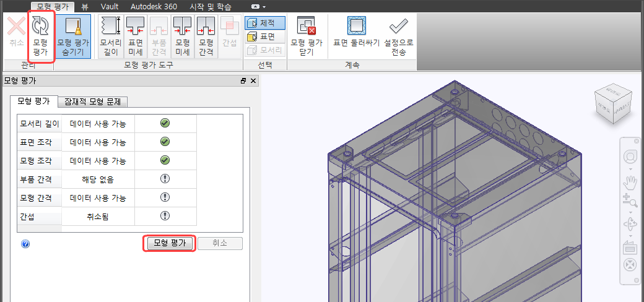Select the Look At tool
The width and height of the screenshot is (644, 302).
point(630,248)
